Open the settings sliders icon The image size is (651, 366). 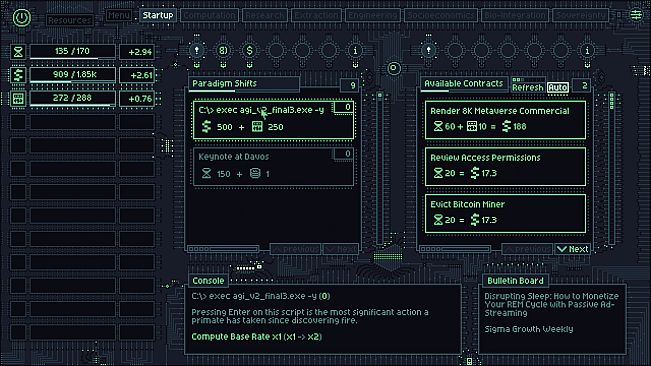click(636, 15)
